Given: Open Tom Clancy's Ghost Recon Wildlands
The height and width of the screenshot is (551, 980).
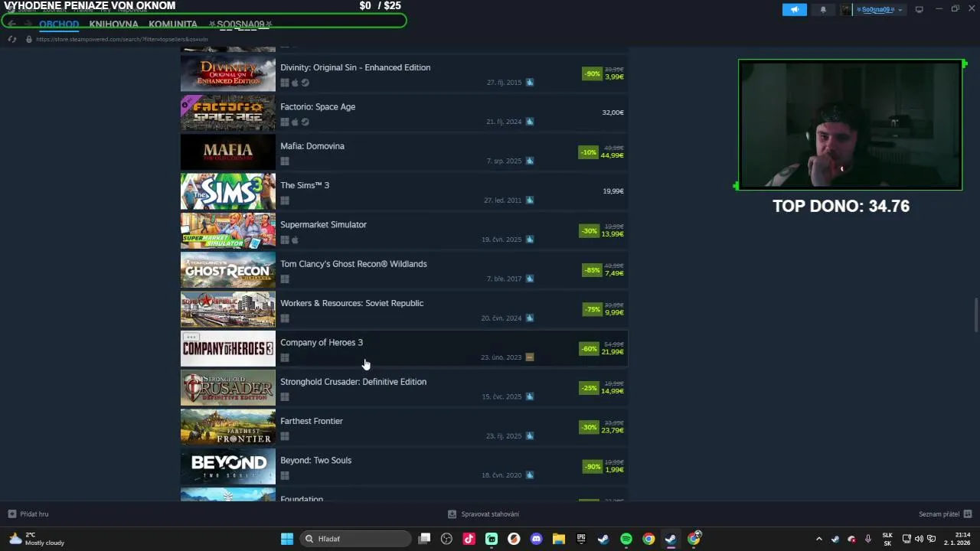Looking at the screenshot, I should [403, 270].
